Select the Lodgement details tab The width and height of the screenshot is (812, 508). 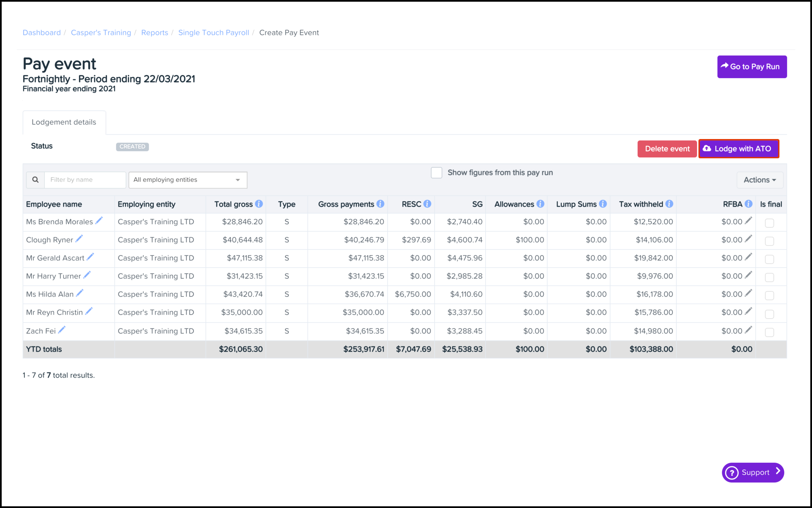(64, 122)
